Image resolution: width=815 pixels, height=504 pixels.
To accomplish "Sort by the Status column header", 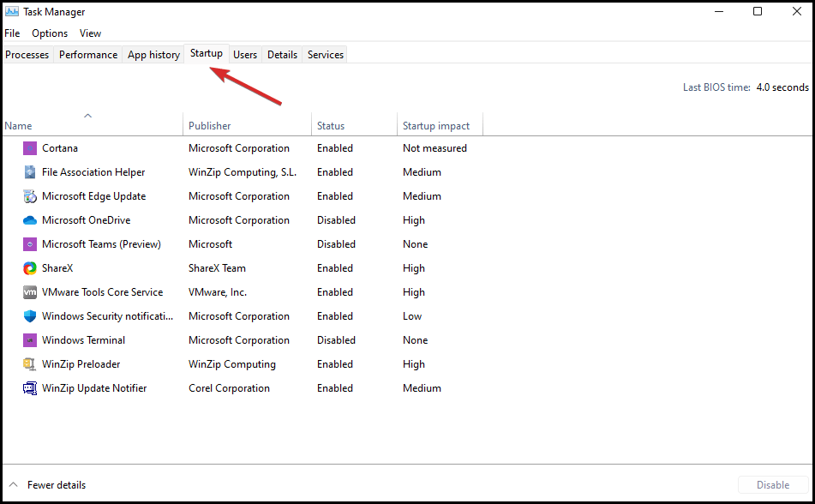I will [331, 126].
